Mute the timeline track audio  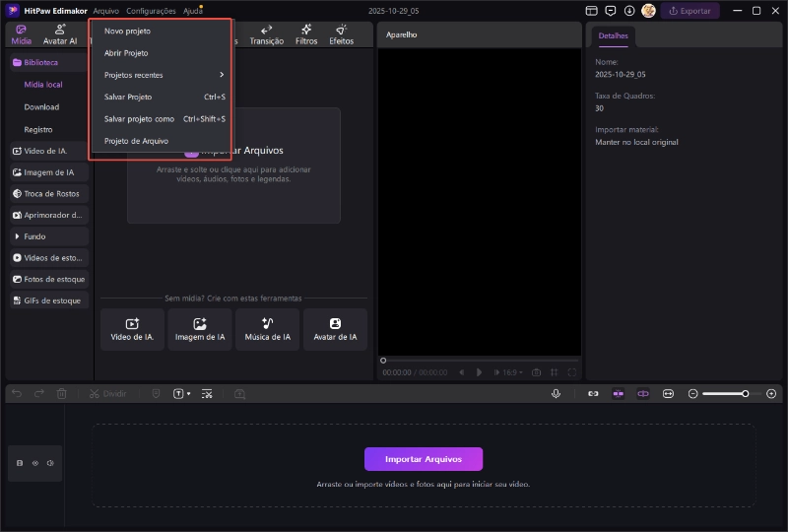point(50,462)
